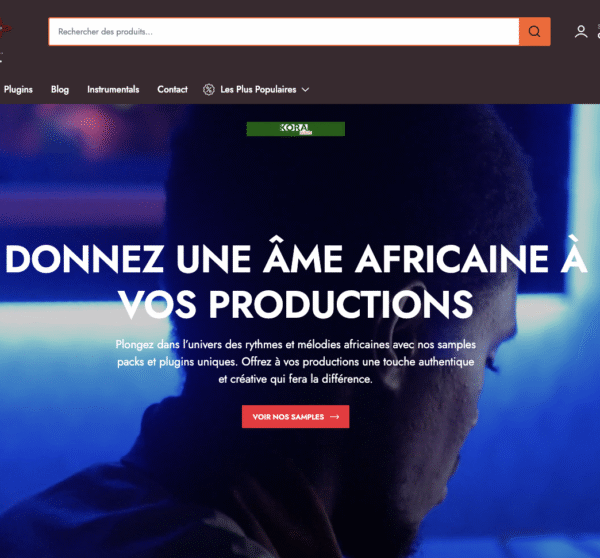600x558 pixels.
Task: Click the red site logo at top-left
Action: coord(5,29)
